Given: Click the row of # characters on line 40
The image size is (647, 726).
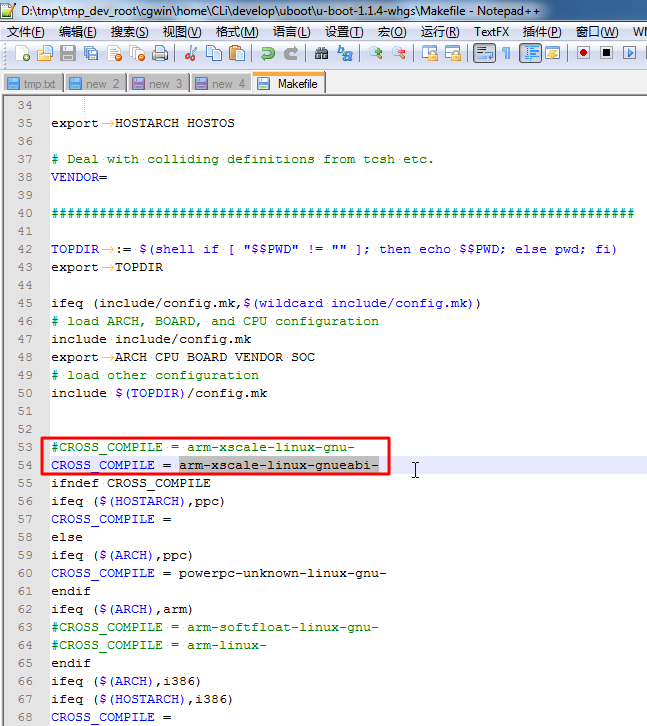Looking at the screenshot, I should click(x=343, y=213).
